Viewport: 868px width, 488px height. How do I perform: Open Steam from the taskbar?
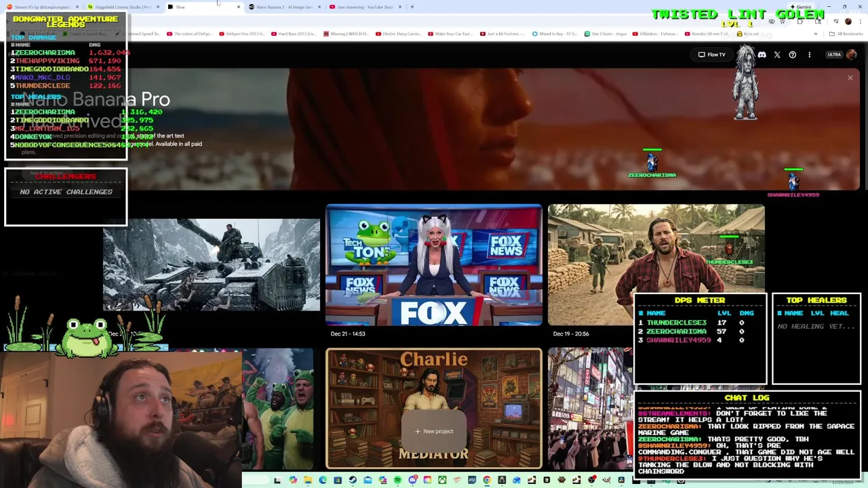(x=352, y=480)
